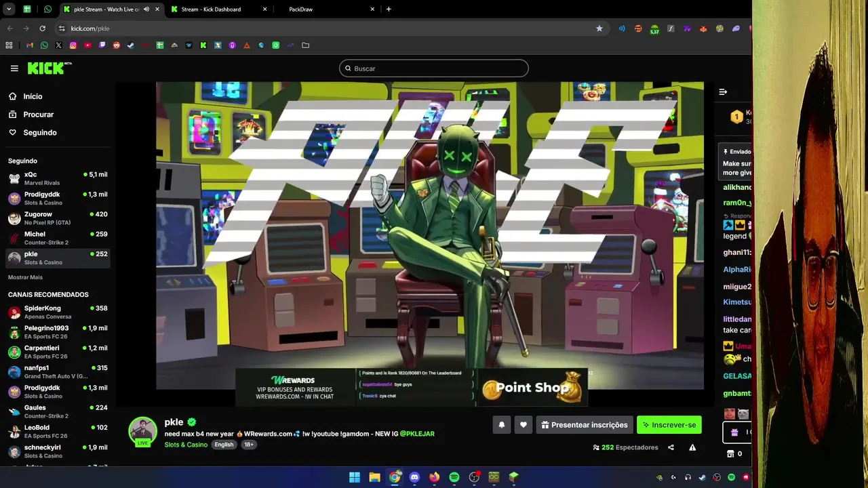Click the Slots & Casino category link

click(x=186, y=445)
